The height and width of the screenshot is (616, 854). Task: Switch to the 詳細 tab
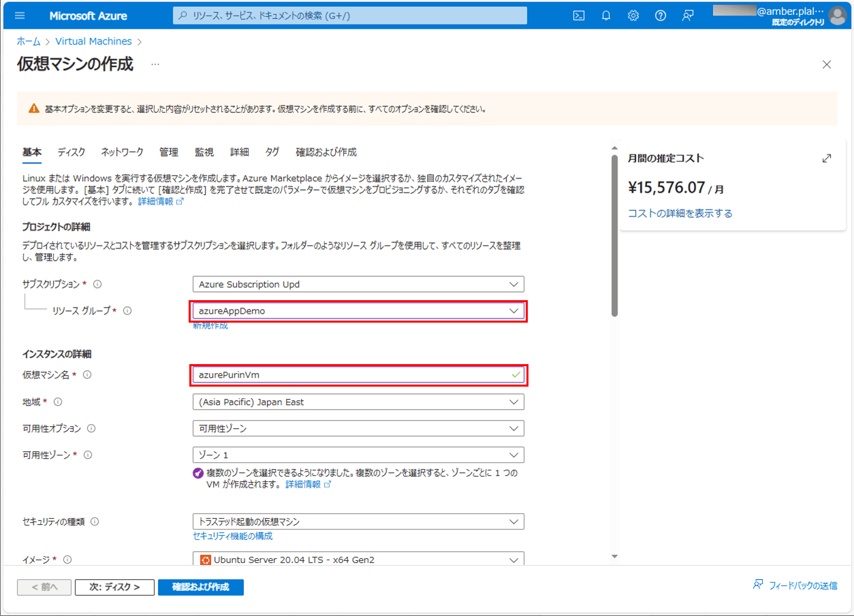point(240,152)
